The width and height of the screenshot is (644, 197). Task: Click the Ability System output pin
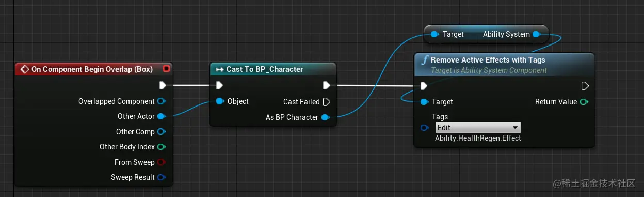(536, 34)
